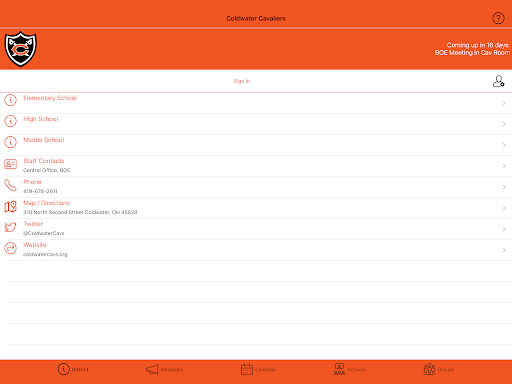Click the Staff Contacts card icon

pos(10,164)
